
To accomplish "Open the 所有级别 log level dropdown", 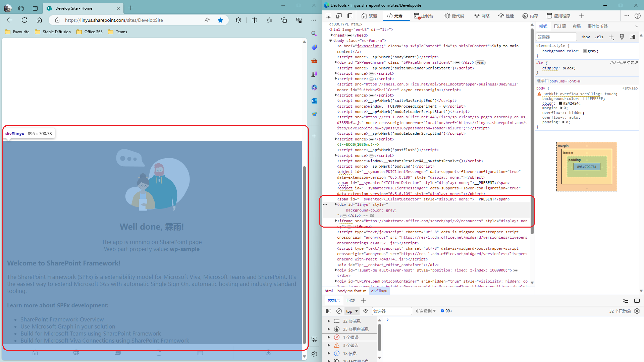I will 425,311.
